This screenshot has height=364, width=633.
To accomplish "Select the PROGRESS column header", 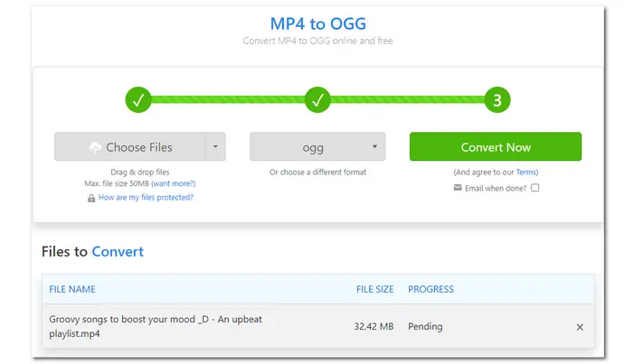I will tap(430, 289).
